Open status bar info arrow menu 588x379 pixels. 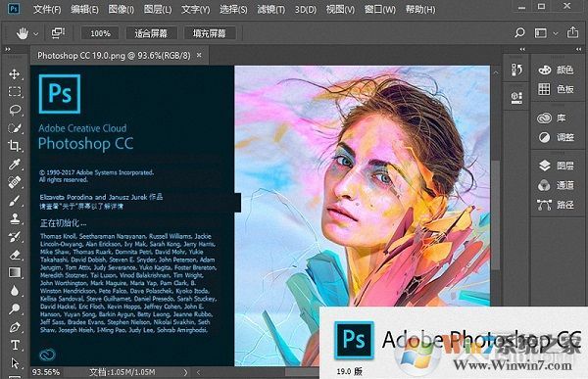tap(185, 372)
